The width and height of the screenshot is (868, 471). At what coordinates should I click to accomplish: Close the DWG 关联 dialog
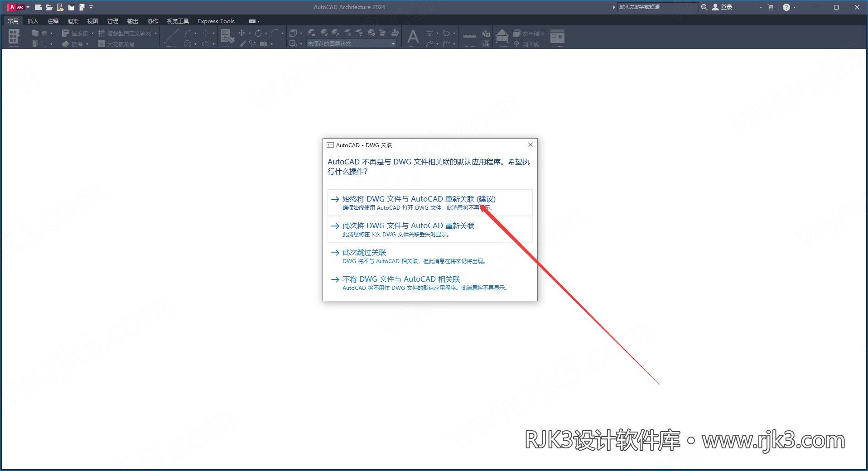pos(530,145)
